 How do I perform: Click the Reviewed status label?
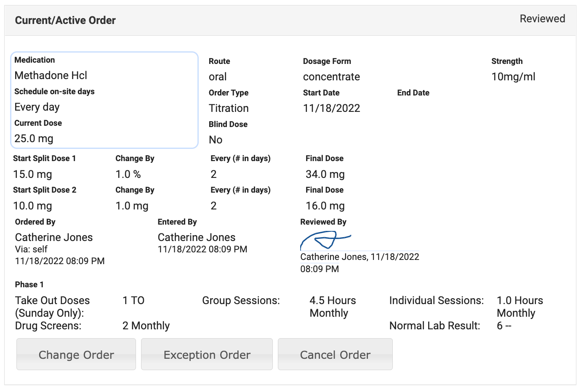click(x=542, y=19)
